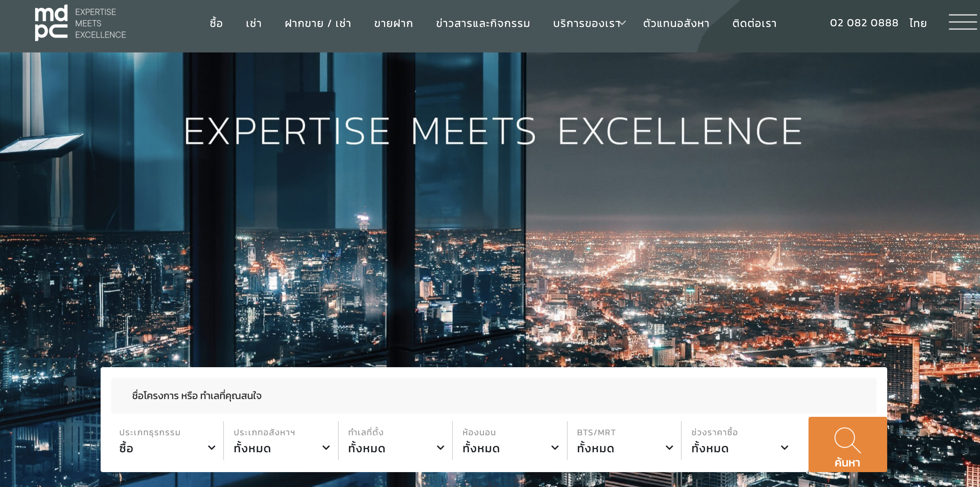Open ข่าวสารและกิจกรรม in navigation
This screenshot has height=487, width=980.
tap(483, 24)
